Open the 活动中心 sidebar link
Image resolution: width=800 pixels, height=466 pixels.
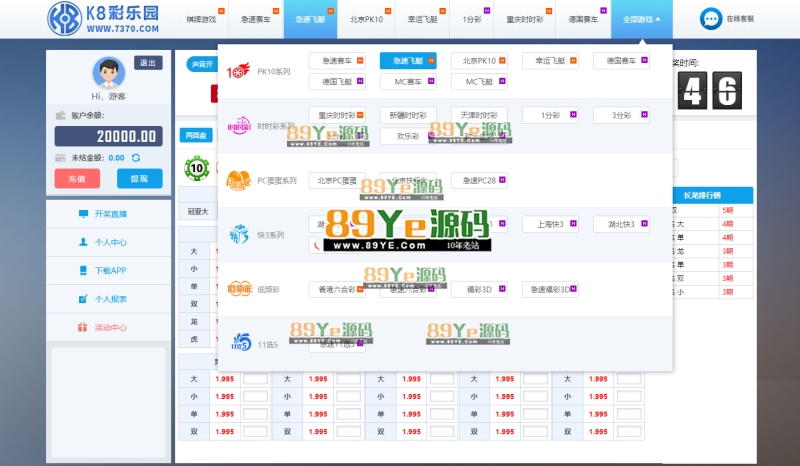(109, 327)
